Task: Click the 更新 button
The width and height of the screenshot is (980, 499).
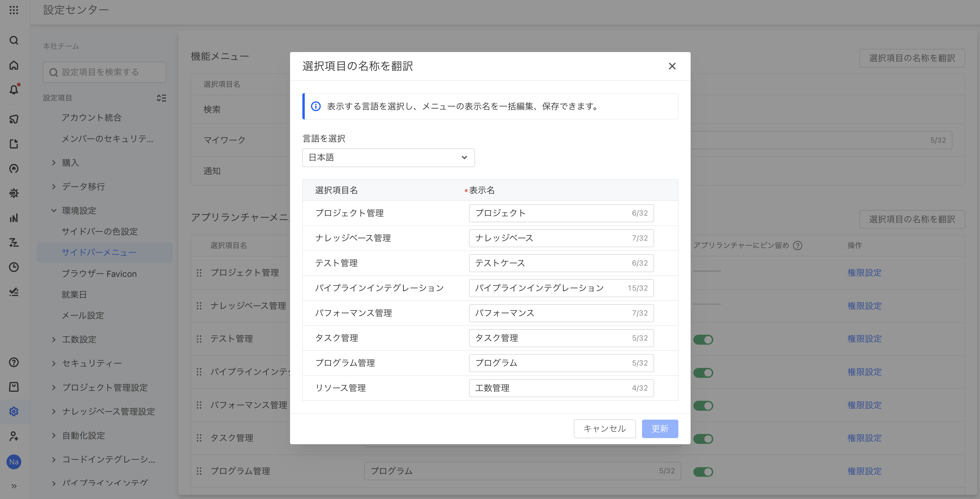Action: (x=660, y=428)
